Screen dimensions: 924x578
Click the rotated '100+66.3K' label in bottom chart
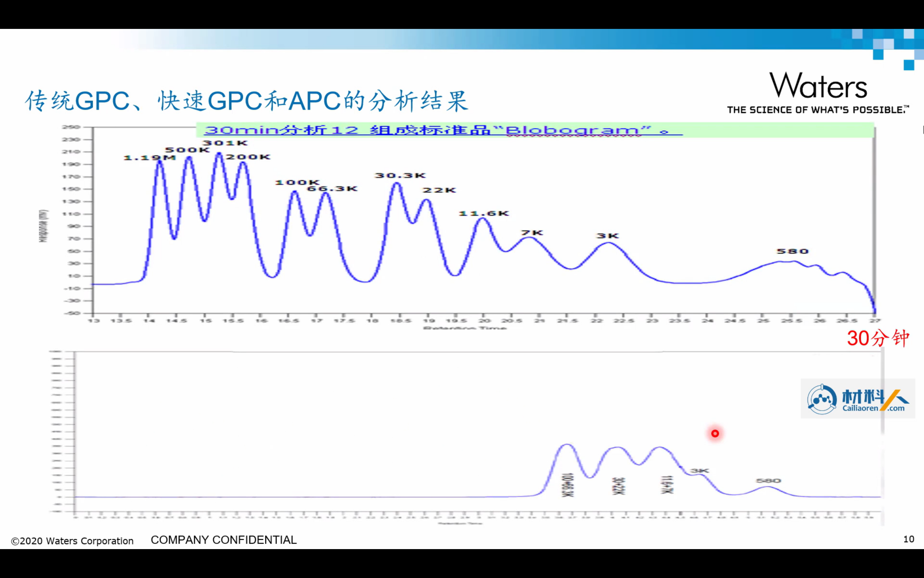coord(567,485)
